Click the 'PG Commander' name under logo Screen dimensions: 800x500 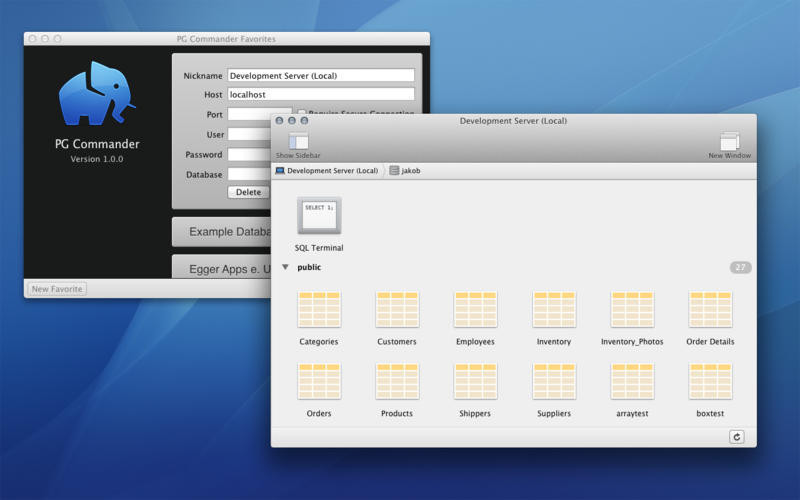click(97, 144)
